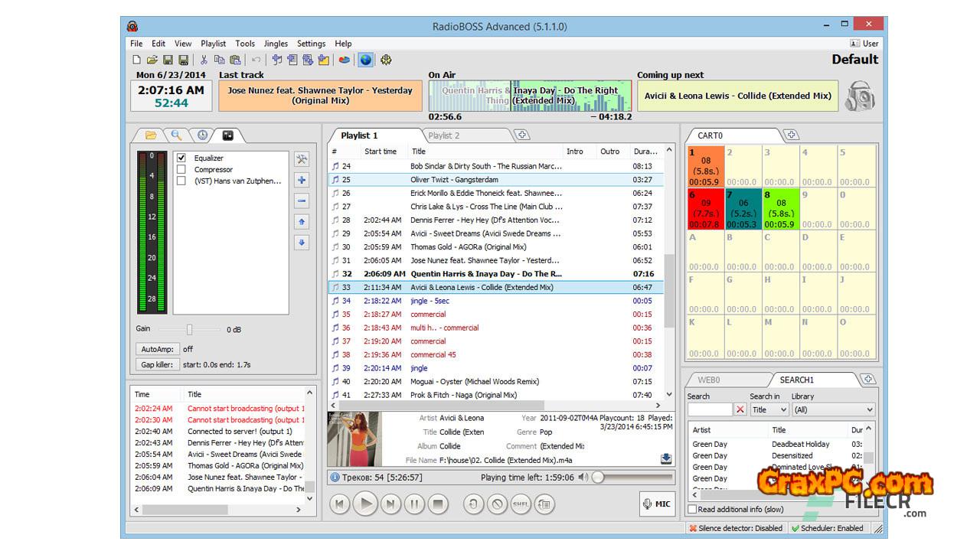This screenshot has width=980, height=551.
Task: Expand the Library (All) dropdown
Action: click(x=833, y=410)
